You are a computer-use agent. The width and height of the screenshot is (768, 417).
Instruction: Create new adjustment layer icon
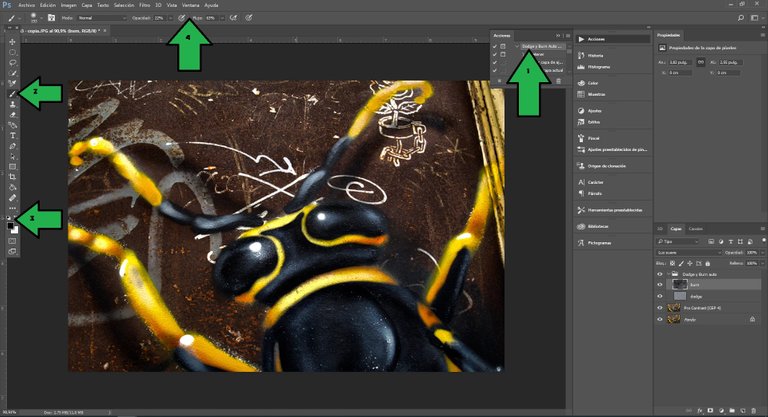(721, 411)
